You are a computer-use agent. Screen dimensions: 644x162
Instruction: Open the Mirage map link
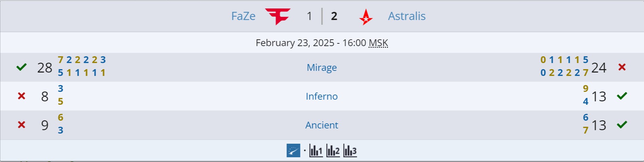click(321, 67)
